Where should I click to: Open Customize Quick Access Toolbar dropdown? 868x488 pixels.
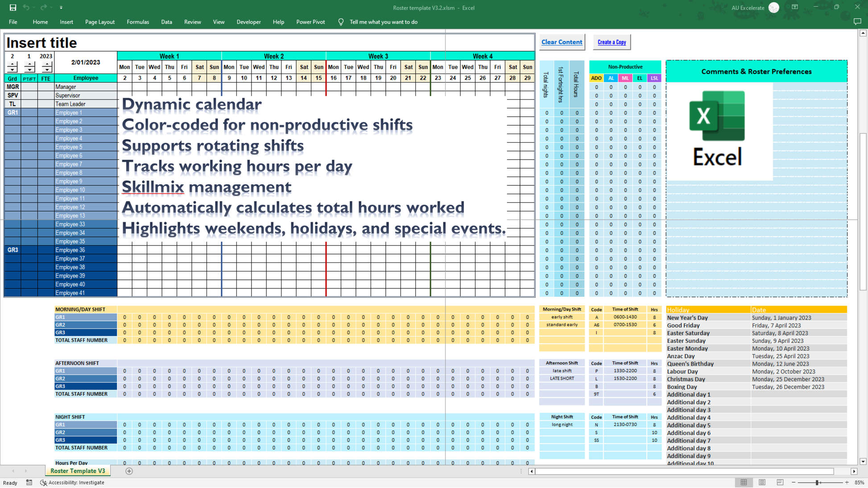pos(61,8)
